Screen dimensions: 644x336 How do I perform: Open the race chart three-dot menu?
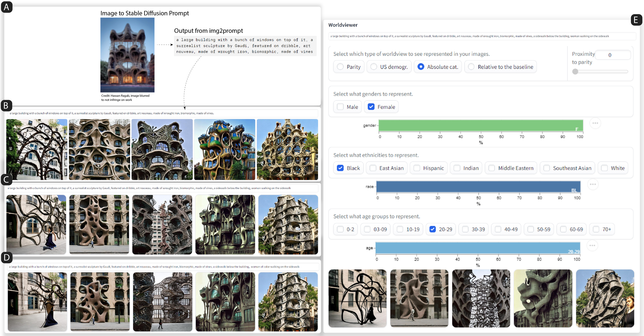pyautogui.click(x=593, y=184)
